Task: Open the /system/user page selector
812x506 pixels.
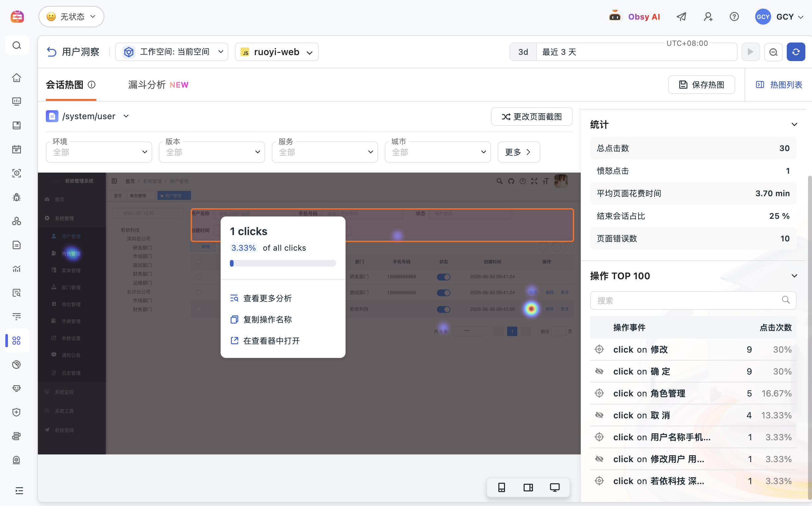Action: (88, 116)
